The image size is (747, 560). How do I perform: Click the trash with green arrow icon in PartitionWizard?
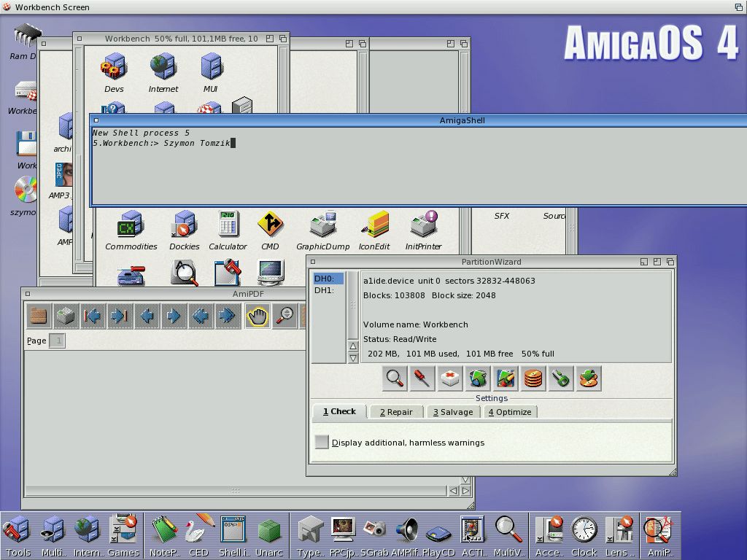click(477, 378)
